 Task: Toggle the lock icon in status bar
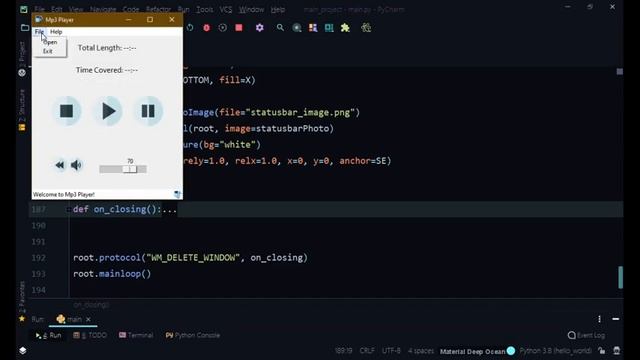pos(602,351)
